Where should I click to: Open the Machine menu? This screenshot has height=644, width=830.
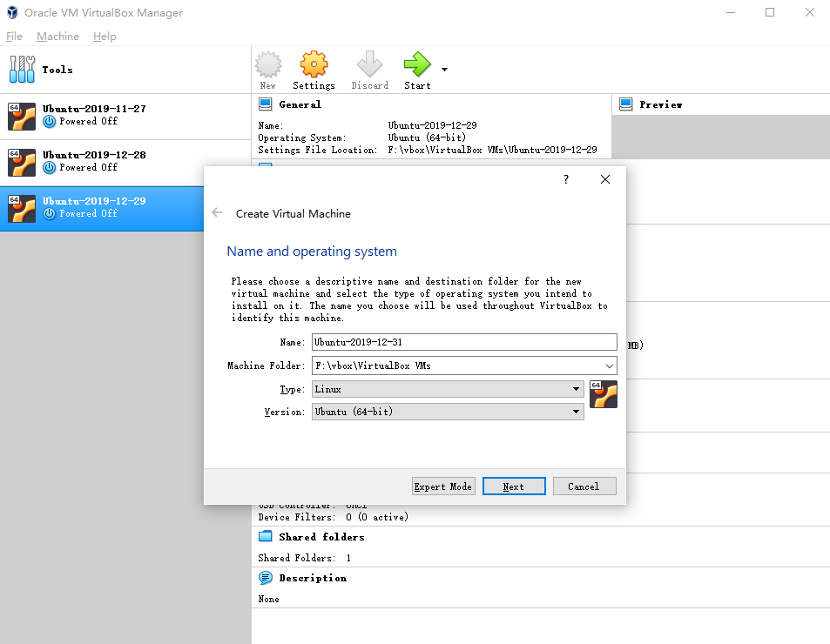coord(57,36)
